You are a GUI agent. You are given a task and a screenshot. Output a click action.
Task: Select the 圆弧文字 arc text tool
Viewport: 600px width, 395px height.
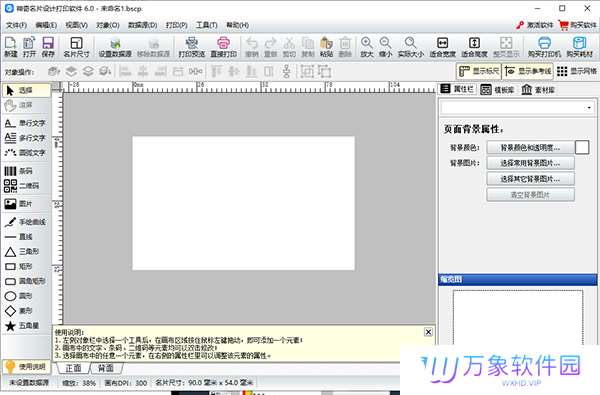pyautogui.click(x=26, y=153)
